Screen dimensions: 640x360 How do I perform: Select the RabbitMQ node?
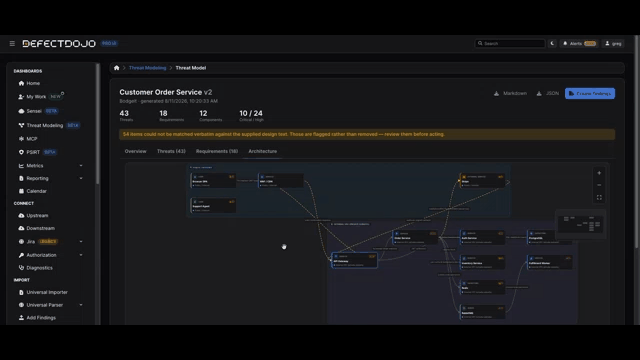tap(482, 312)
